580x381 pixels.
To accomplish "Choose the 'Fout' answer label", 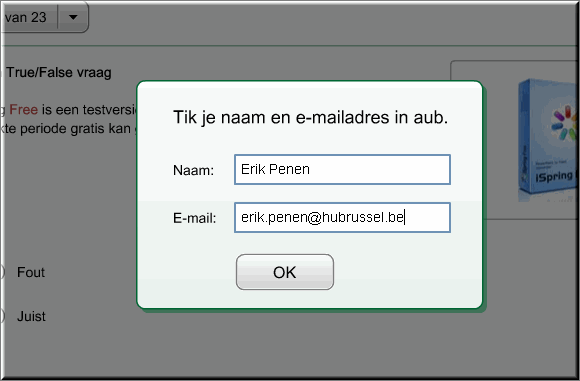I will click(x=31, y=272).
